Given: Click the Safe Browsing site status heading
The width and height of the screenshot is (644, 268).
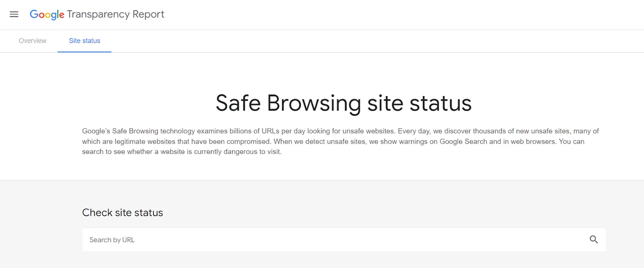Looking at the screenshot, I should tap(344, 103).
